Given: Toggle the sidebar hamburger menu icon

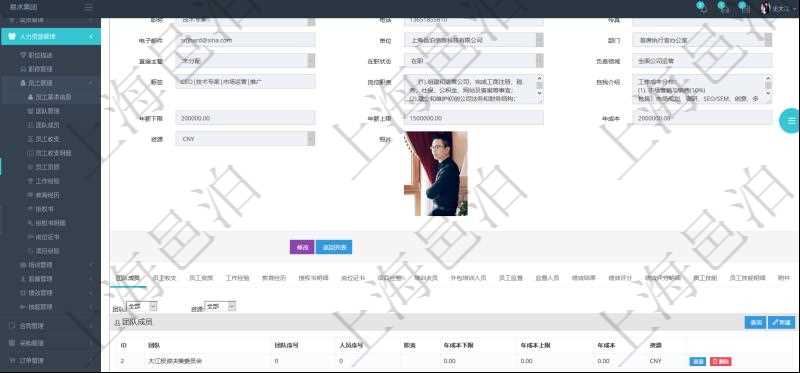Looking at the screenshot, I should coord(88,8).
